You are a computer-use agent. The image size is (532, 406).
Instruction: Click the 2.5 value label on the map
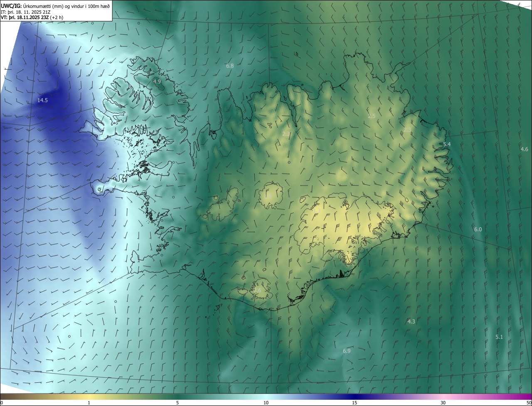[372, 116]
